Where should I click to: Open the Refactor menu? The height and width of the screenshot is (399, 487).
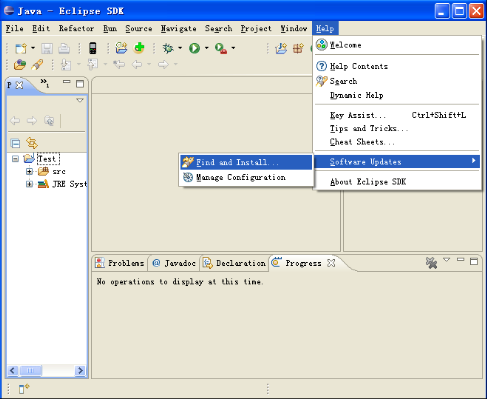click(76, 29)
